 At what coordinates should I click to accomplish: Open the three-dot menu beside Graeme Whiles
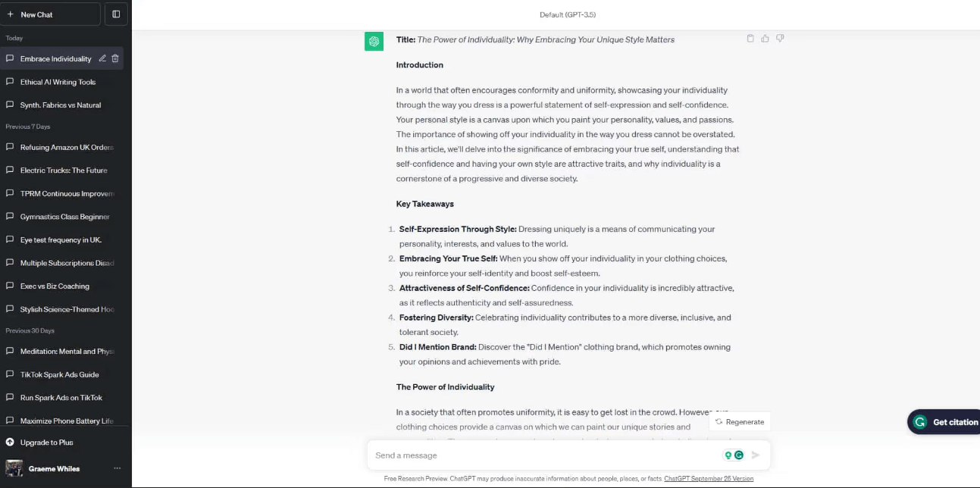click(117, 468)
